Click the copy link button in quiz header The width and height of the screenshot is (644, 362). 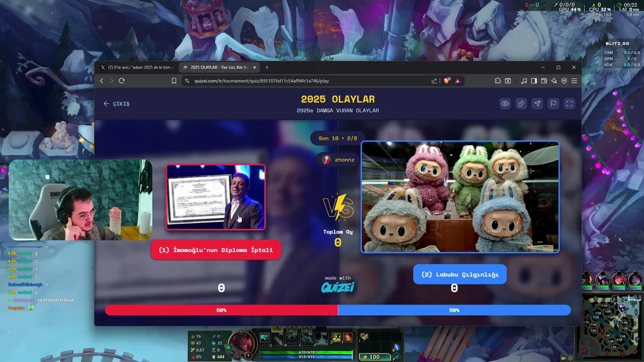[x=521, y=104]
